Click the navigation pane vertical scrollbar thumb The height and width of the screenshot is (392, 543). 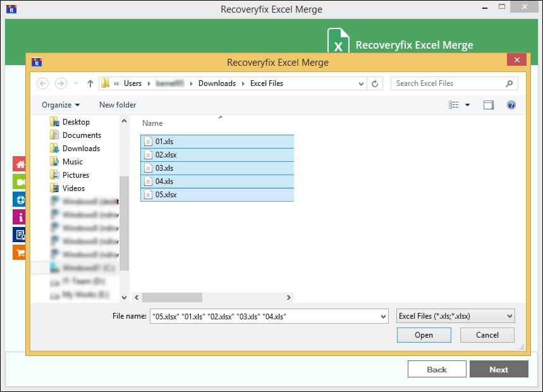coord(124,223)
